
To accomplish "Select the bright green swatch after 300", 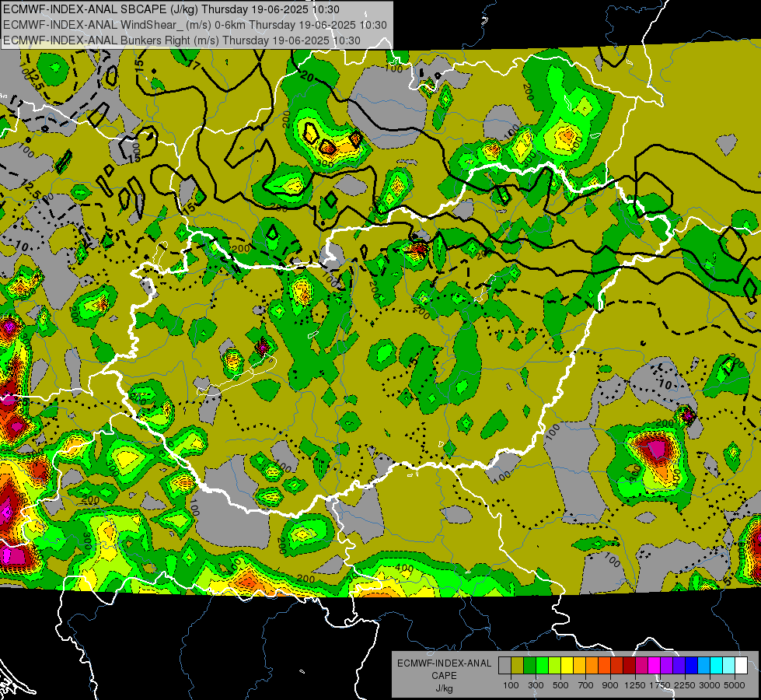I will click(x=542, y=666).
